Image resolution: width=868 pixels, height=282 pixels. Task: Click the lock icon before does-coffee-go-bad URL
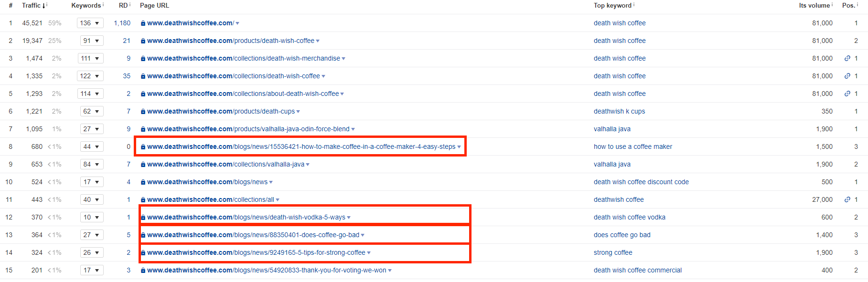(143, 235)
